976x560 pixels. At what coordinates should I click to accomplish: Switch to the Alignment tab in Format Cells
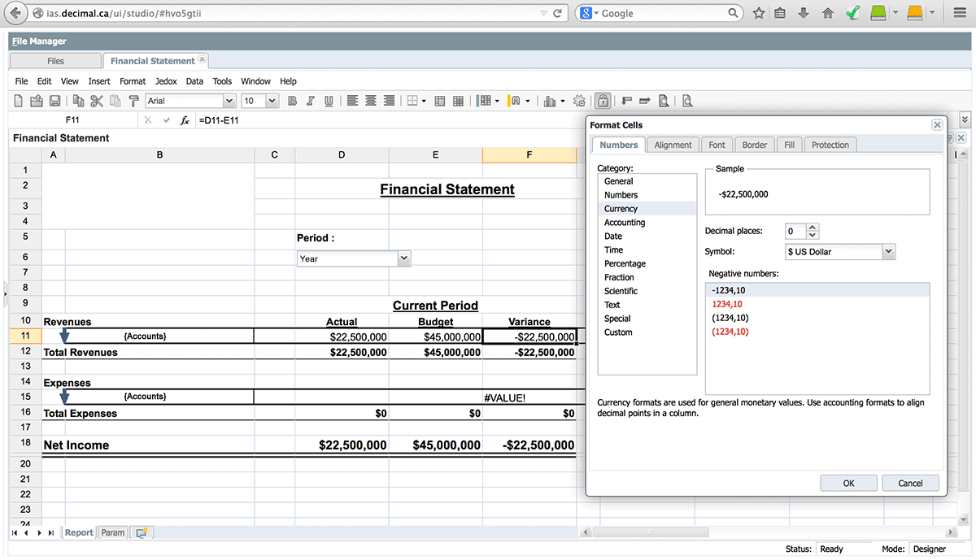point(673,145)
